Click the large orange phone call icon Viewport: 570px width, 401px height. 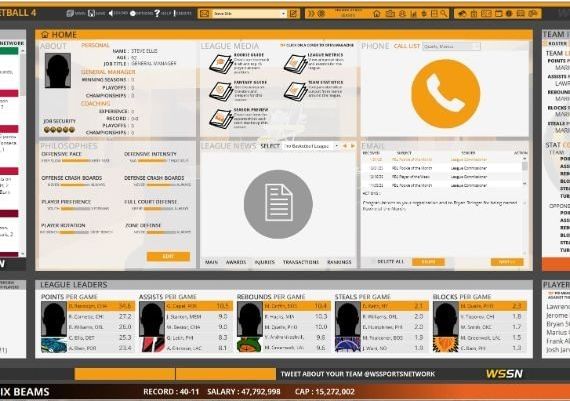[445, 93]
